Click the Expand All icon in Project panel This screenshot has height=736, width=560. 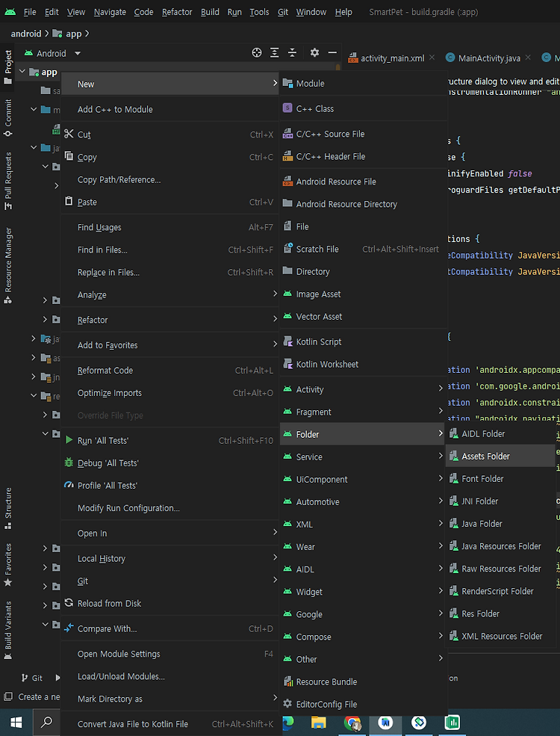274,52
